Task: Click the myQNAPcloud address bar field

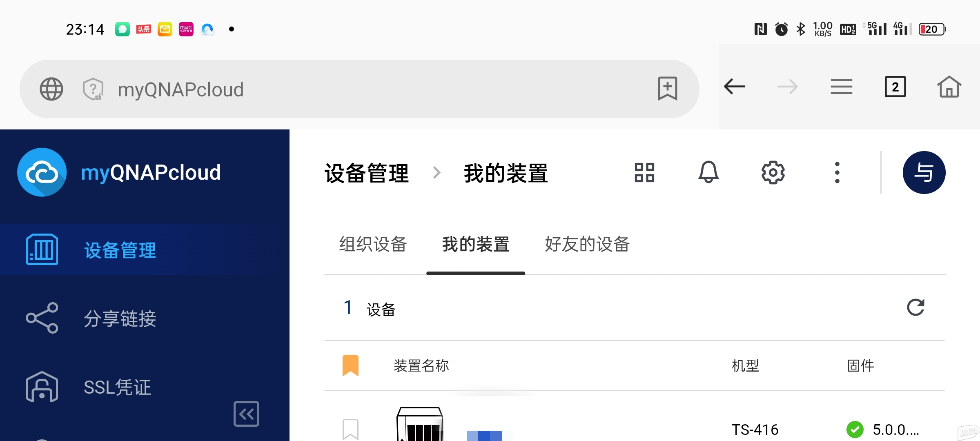Action: pyautogui.click(x=359, y=89)
